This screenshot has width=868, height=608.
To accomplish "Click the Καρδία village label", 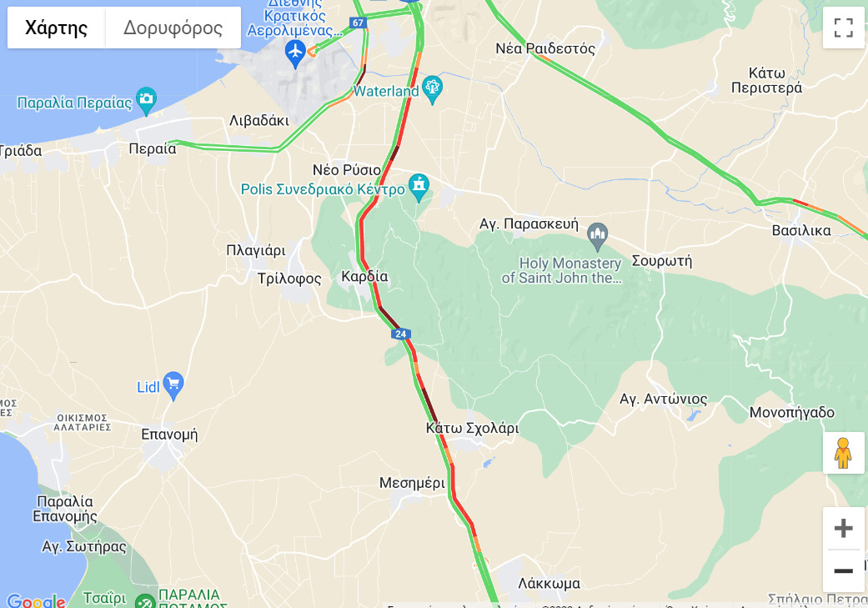I will [364, 276].
